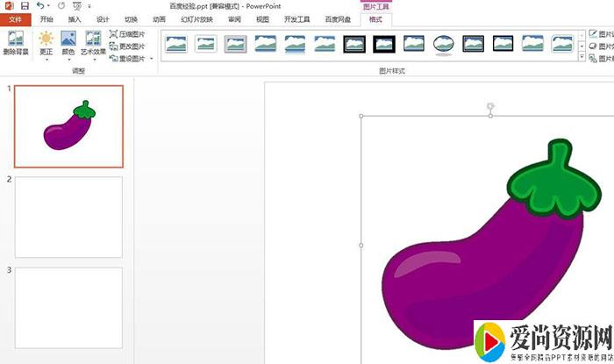Screen dimensions: 614x364
Task: Open the File (文件) tab
Action: click(x=14, y=18)
